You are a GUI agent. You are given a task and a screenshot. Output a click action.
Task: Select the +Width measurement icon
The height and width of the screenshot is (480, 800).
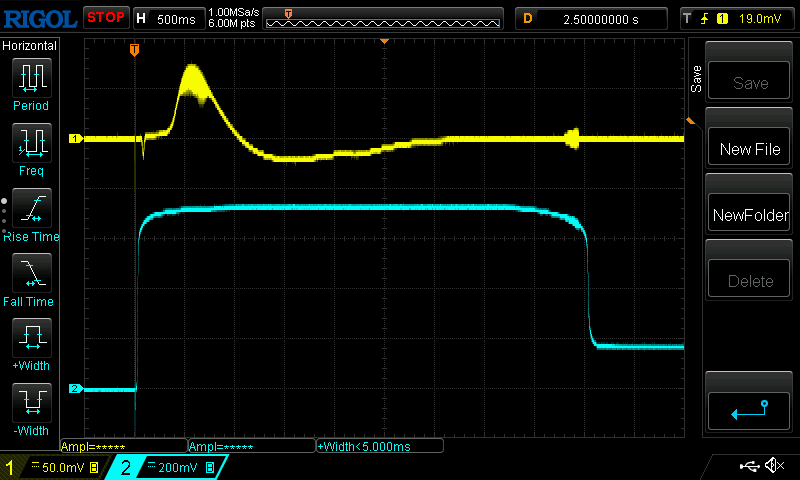32,338
